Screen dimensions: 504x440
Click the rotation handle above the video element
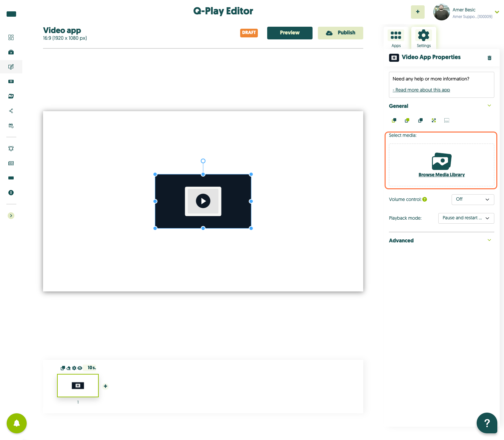tap(203, 161)
